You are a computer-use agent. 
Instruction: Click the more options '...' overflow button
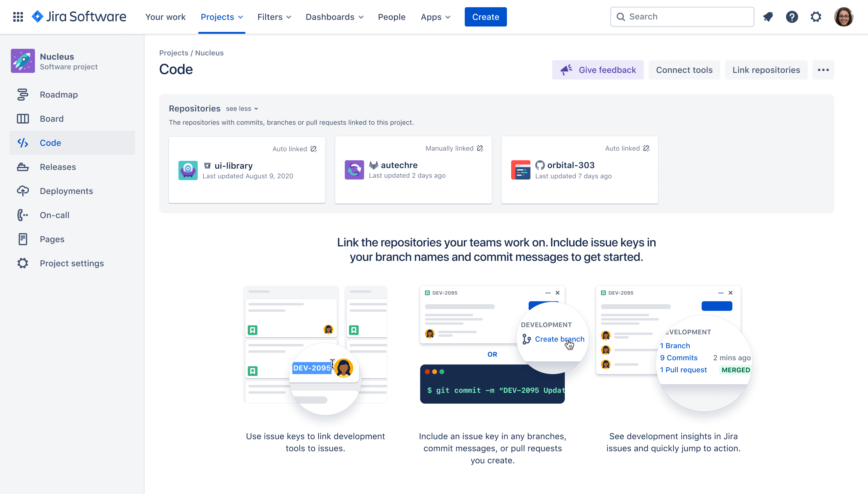tap(823, 70)
